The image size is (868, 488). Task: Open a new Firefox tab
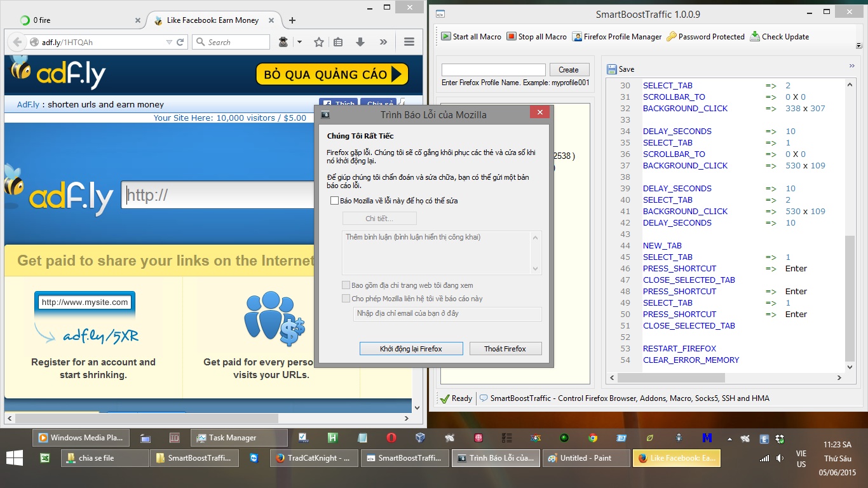coord(292,20)
